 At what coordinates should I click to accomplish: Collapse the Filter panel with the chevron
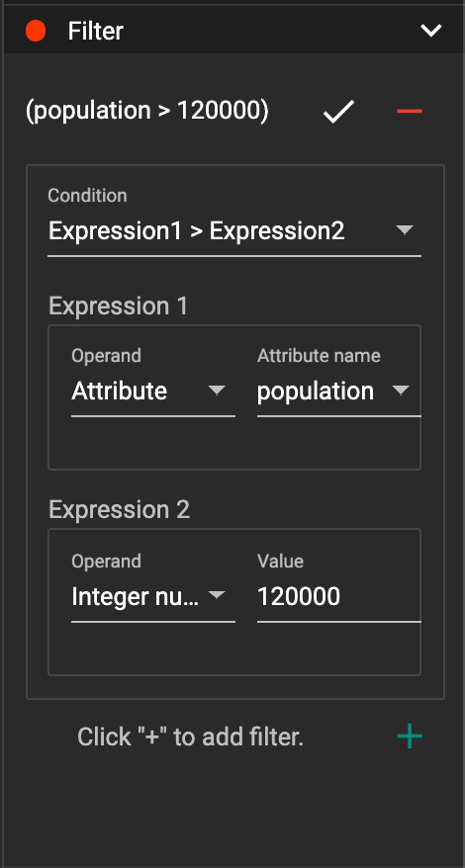pyautogui.click(x=430, y=31)
